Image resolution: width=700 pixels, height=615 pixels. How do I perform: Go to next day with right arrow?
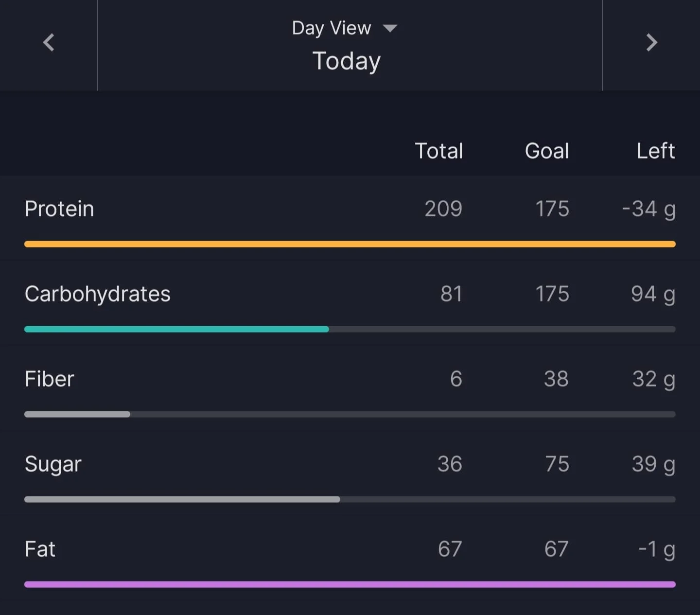tap(651, 43)
